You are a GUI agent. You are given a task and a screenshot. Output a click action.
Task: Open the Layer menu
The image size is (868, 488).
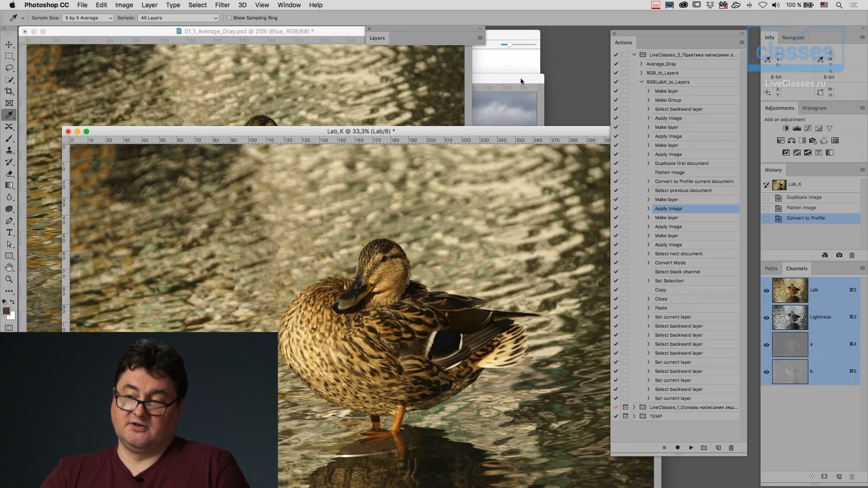click(149, 5)
